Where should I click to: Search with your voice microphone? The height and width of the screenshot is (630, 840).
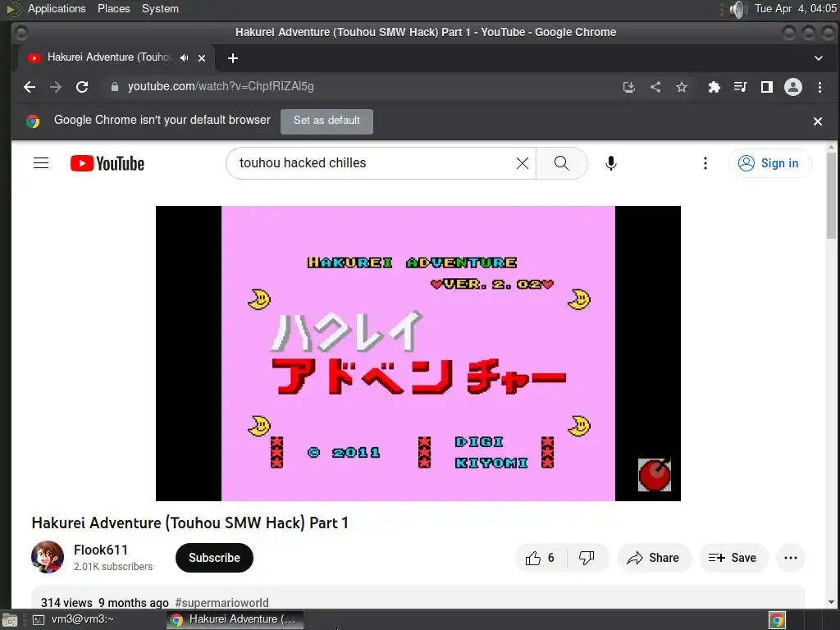point(610,163)
